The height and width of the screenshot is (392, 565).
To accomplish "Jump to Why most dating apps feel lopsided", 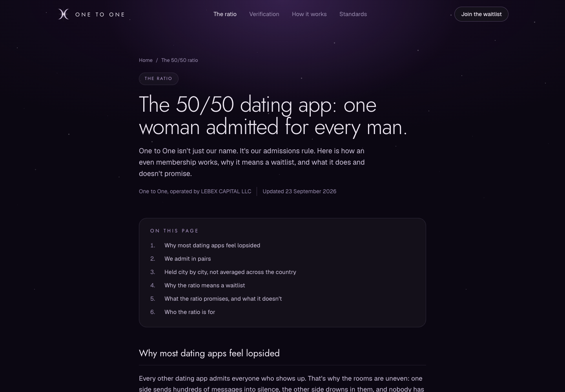I will click(x=212, y=245).
